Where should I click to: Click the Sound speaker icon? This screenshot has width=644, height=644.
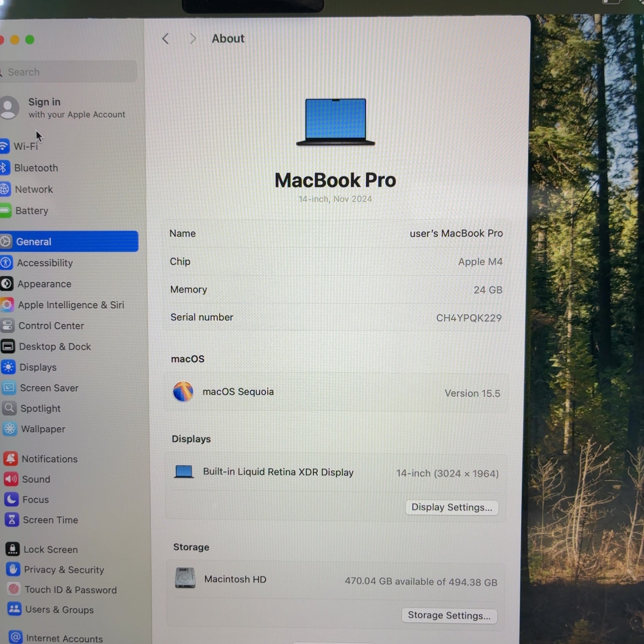[x=11, y=479]
